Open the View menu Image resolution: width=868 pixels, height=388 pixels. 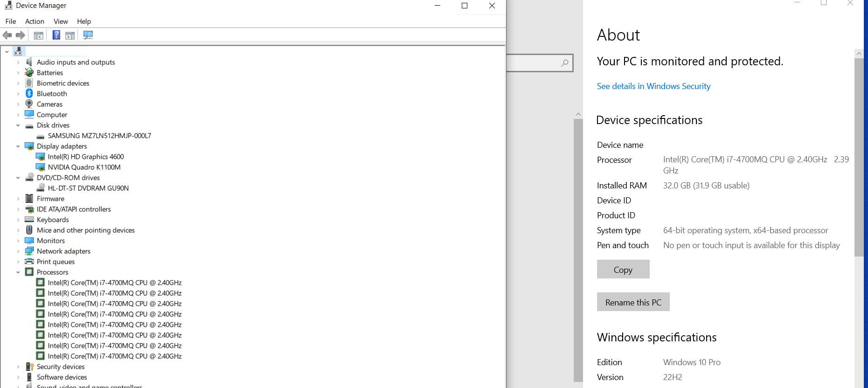[61, 21]
